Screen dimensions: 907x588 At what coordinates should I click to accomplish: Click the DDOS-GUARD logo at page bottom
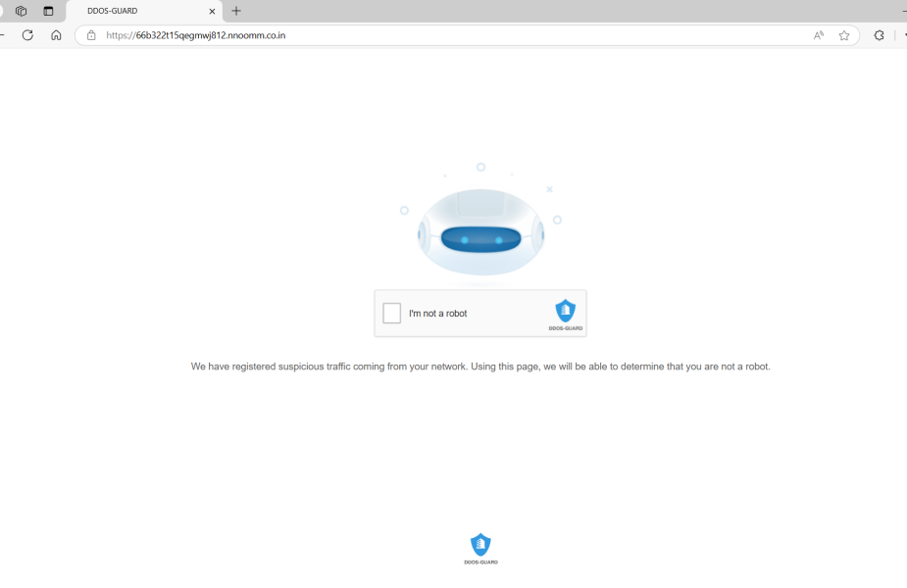480,543
